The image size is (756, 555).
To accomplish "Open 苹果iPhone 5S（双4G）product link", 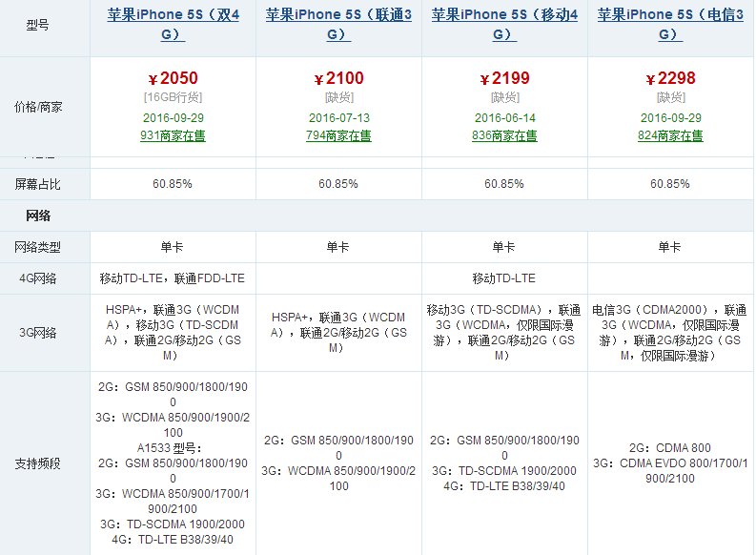I will pos(174,25).
